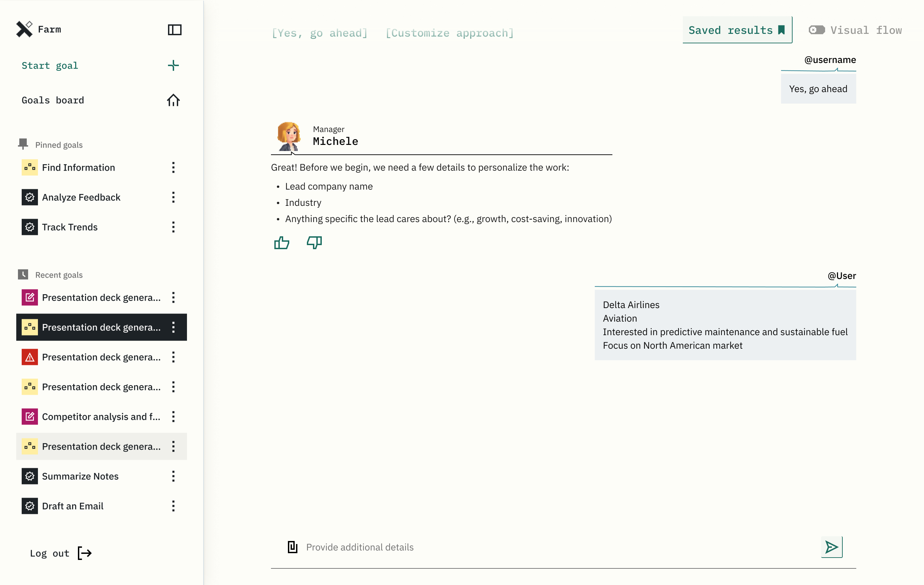Click the Log out link
The width and height of the screenshot is (924, 585).
pos(61,553)
